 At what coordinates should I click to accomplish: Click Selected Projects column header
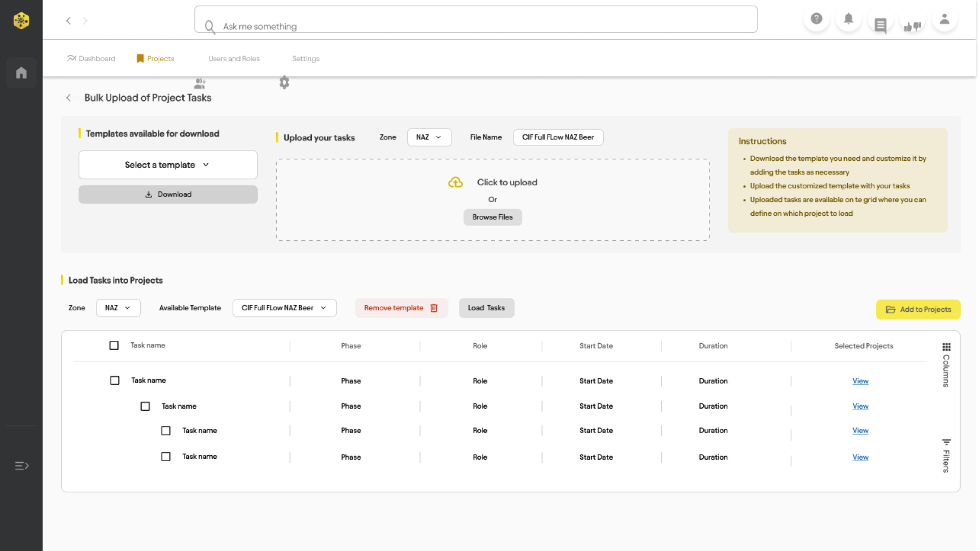[x=864, y=346]
